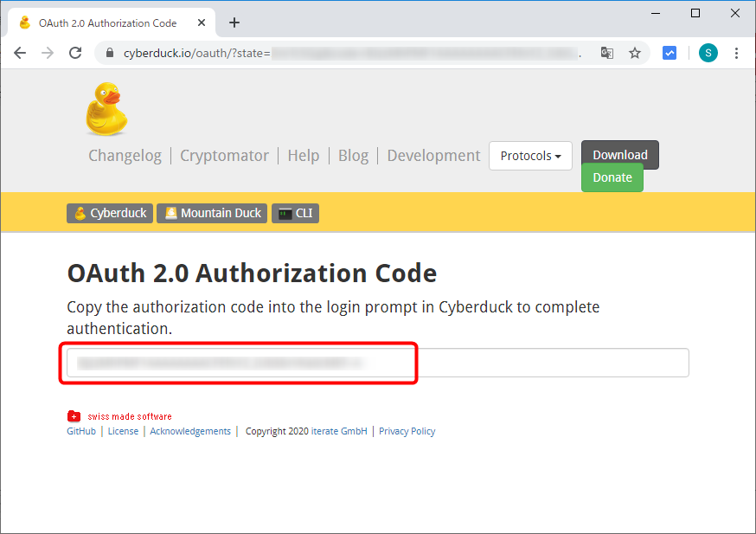Close the OAuth 2.0 Authorization Code tab
Viewport: 756px width, 534px height.
point(202,23)
